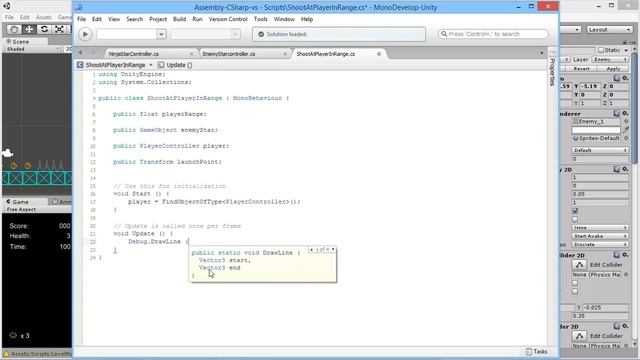This screenshot has height=360, width=640.
Task: Open the document tab list dropdown arrow
Action: (542, 53)
